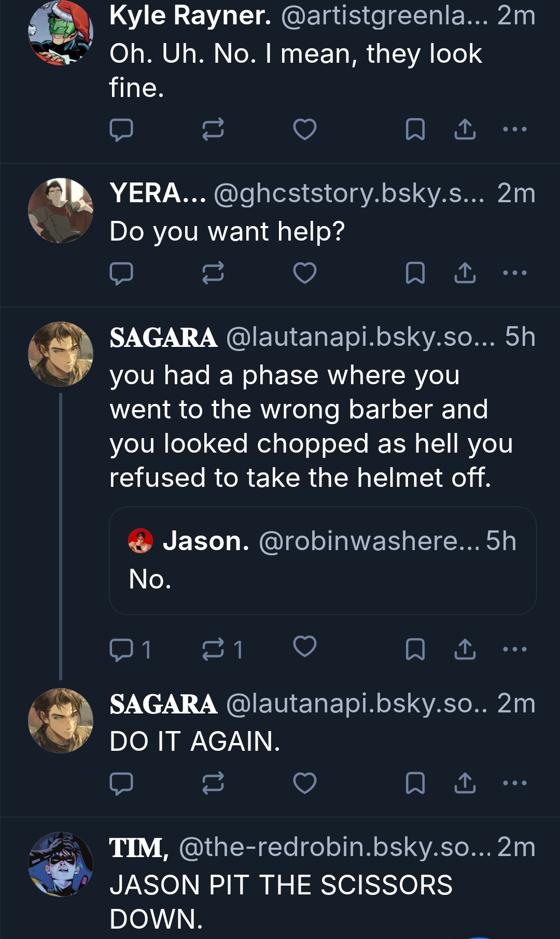Repost the "DO IT AGAIN." post
560x939 pixels.
click(213, 783)
